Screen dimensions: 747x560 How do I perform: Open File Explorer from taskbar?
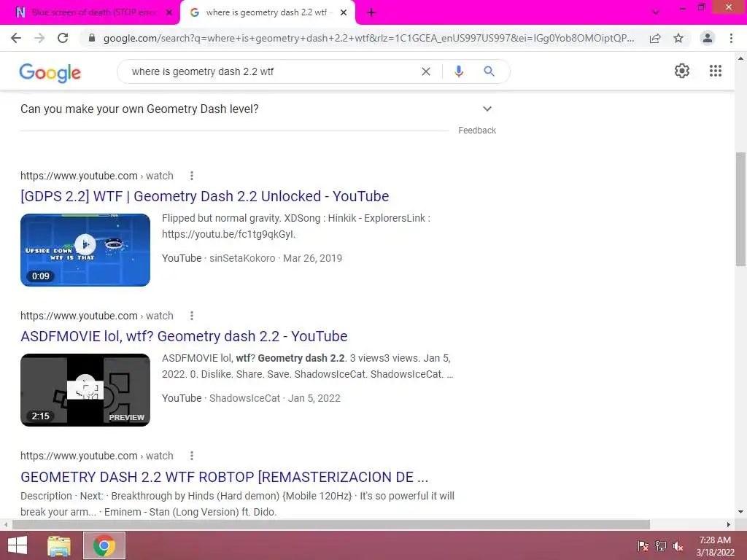coord(59,545)
